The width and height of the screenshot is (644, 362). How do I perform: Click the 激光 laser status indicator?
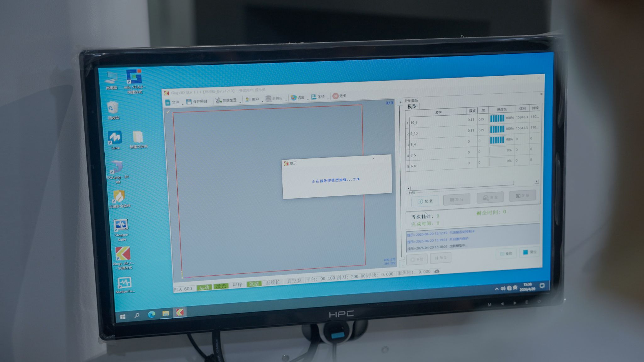pos(221,286)
